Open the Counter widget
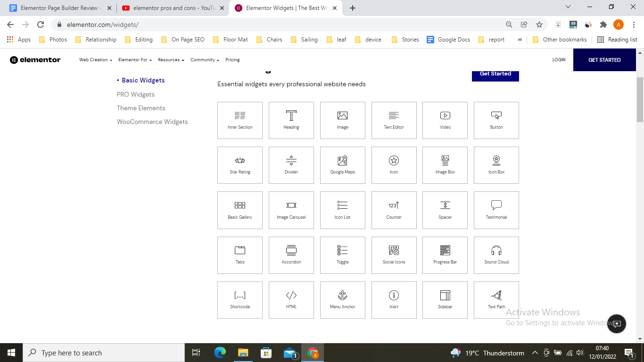 394,210
